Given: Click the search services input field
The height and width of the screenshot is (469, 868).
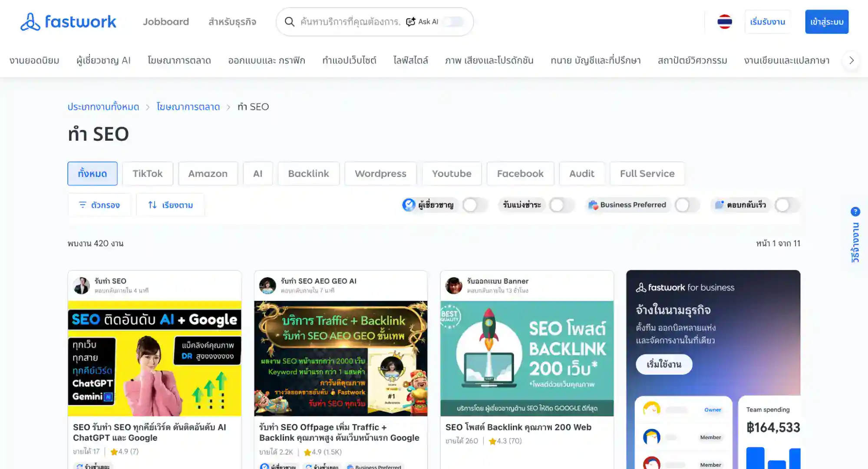Looking at the screenshot, I should tap(350, 22).
